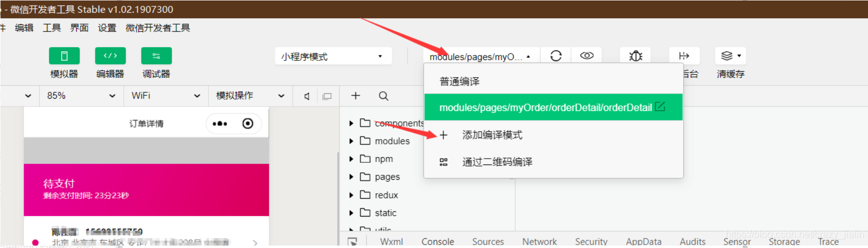Click the switch-to-background icon

[x=684, y=56]
